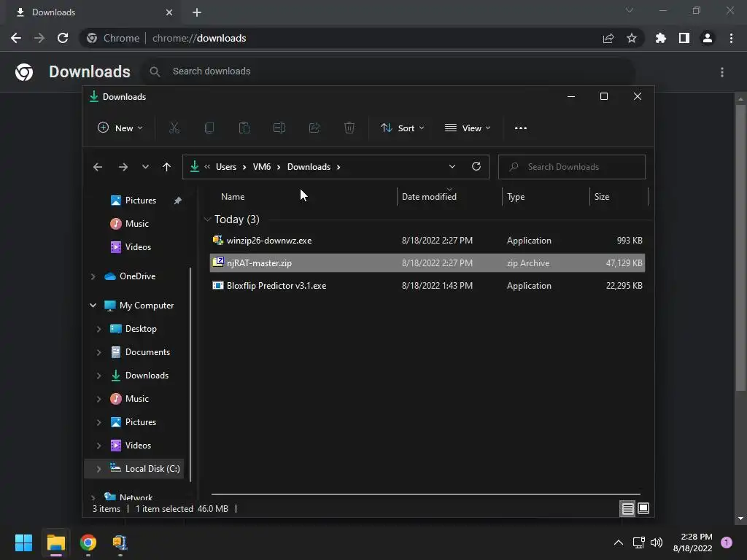Click the Rename icon in Explorer toolbar
Viewport: 747px width, 560px height.
279,128
